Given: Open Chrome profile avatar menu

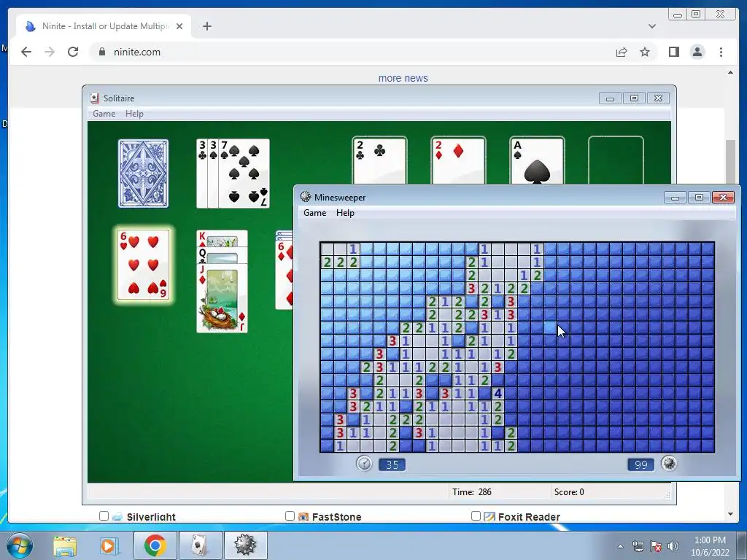Looking at the screenshot, I should (x=697, y=52).
